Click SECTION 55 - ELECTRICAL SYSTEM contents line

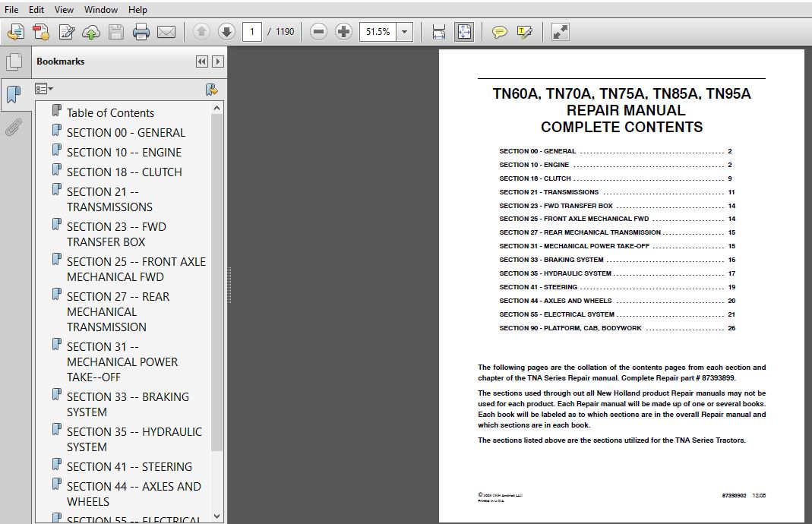(617, 314)
